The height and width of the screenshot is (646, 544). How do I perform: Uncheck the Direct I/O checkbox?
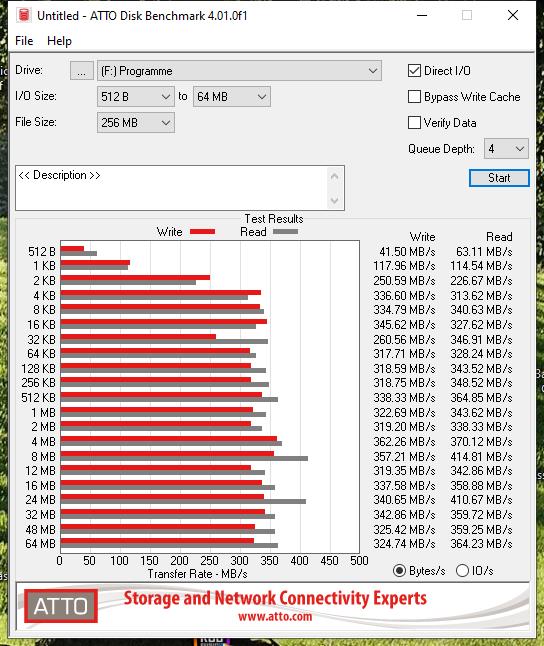[x=414, y=71]
